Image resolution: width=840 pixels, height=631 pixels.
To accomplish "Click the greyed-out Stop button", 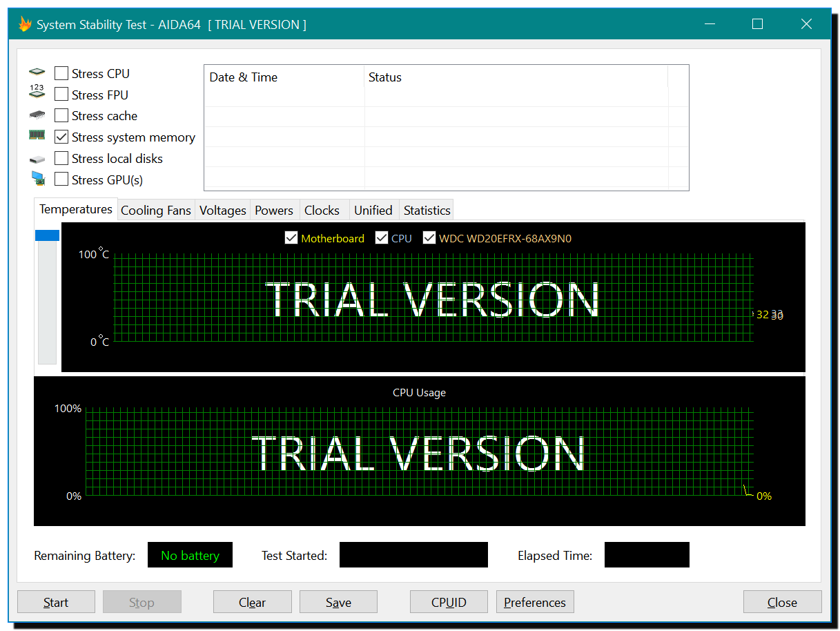I will tap(141, 602).
